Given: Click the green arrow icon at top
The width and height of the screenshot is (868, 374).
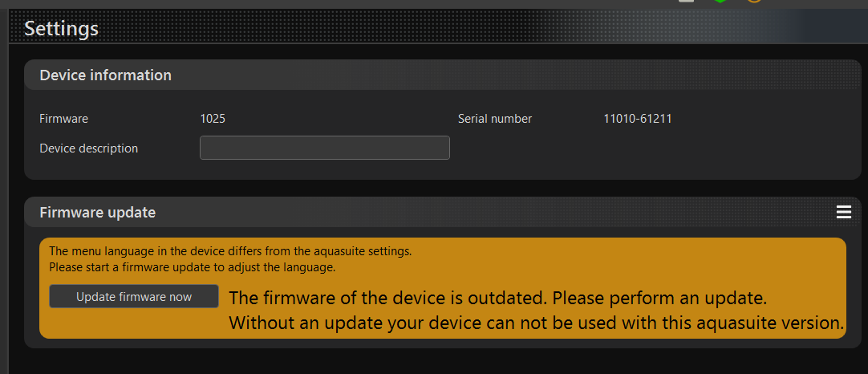Looking at the screenshot, I should [x=720, y=1].
